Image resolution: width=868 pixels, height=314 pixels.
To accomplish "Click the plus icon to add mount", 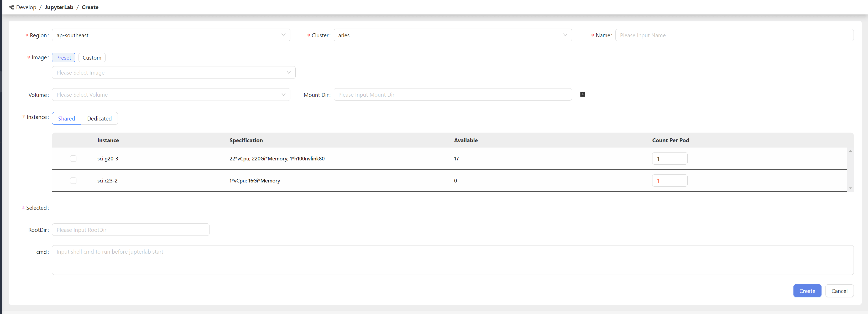I will pyautogui.click(x=583, y=94).
